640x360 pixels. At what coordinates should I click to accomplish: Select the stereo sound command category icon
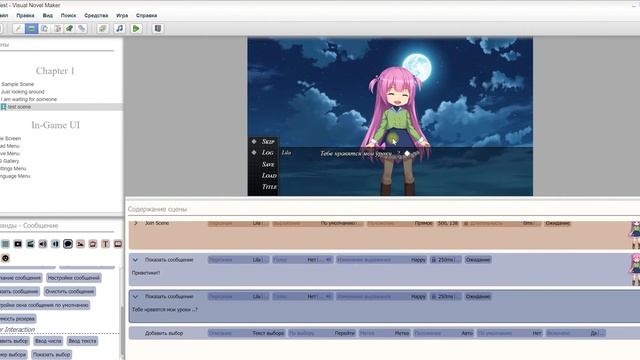(x=56, y=244)
